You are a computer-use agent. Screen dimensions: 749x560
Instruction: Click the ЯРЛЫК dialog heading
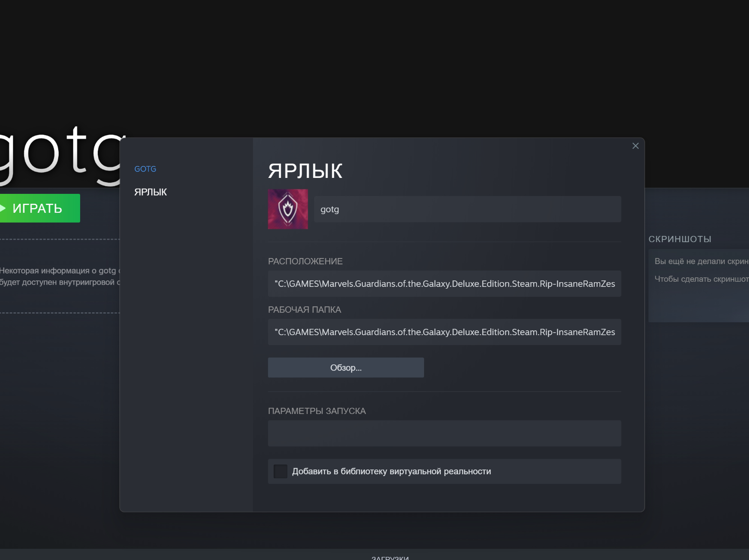305,171
